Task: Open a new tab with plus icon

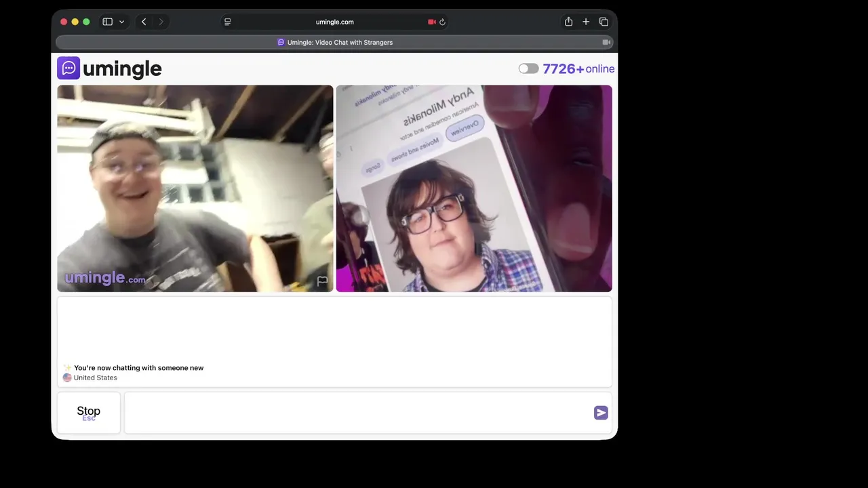Action: coord(586,22)
